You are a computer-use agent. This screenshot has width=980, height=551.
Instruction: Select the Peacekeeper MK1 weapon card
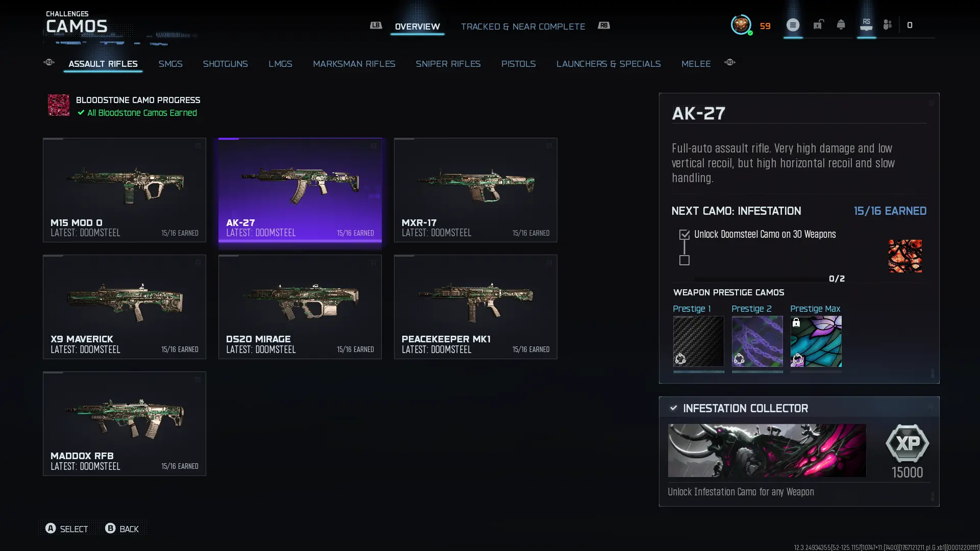click(x=475, y=307)
